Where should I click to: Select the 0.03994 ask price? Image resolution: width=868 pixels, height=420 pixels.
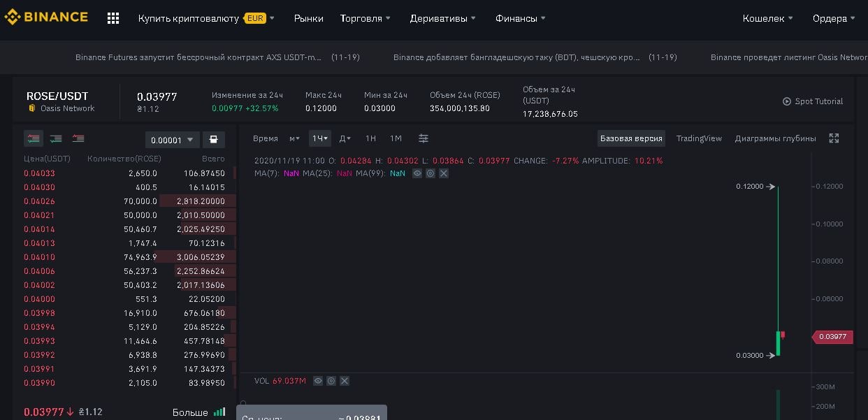39,327
